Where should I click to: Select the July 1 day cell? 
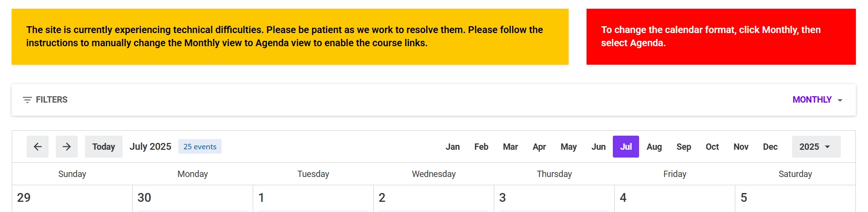pos(313,198)
